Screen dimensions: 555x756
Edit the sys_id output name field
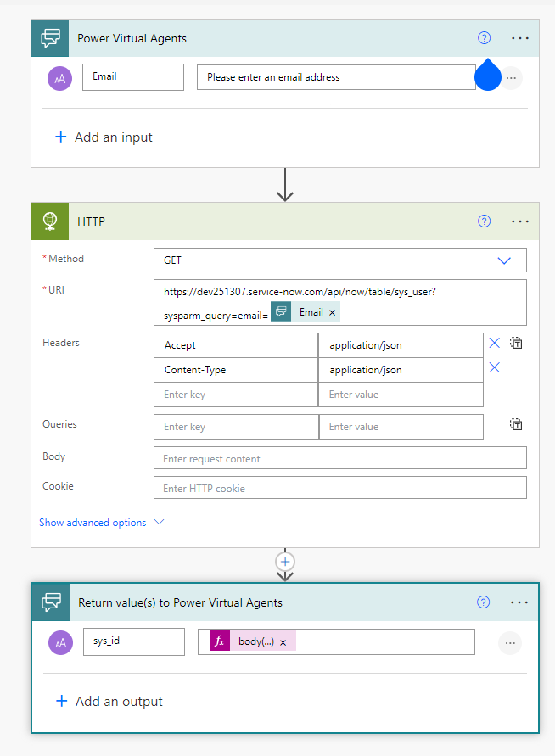[x=134, y=641]
